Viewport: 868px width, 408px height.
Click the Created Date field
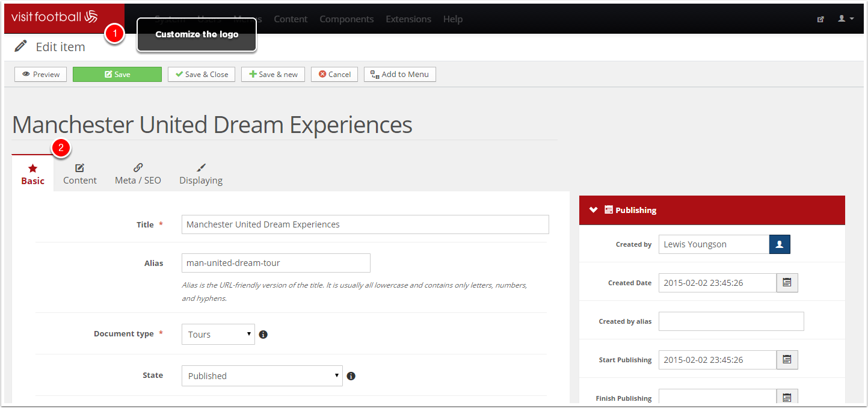coord(718,283)
